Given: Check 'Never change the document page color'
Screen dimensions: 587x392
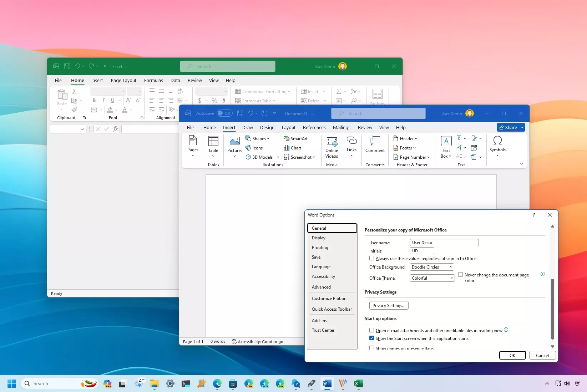Looking at the screenshot, I should click(x=461, y=275).
